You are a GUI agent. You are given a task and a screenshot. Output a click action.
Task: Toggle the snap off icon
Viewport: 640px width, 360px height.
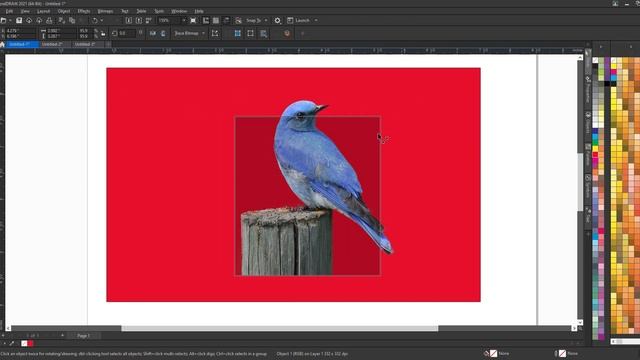tap(238, 20)
